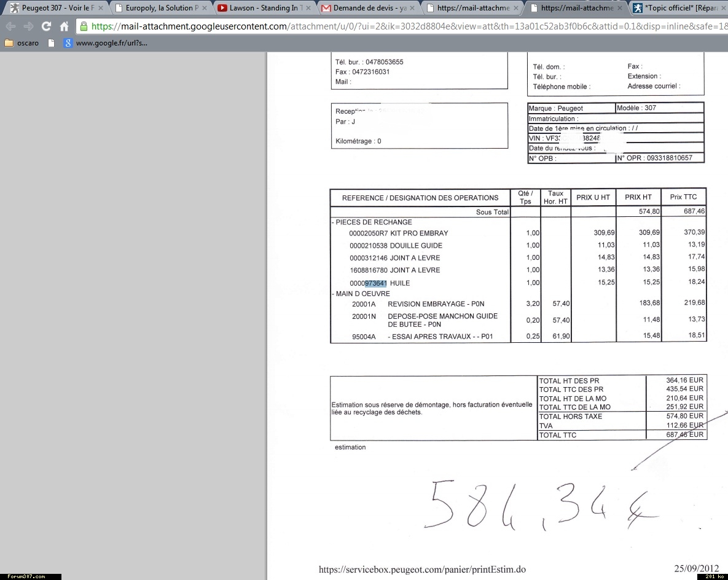This screenshot has height=580, width=728.
Task: Click TOTAL HT DES PR label
Action: [569, 381]
